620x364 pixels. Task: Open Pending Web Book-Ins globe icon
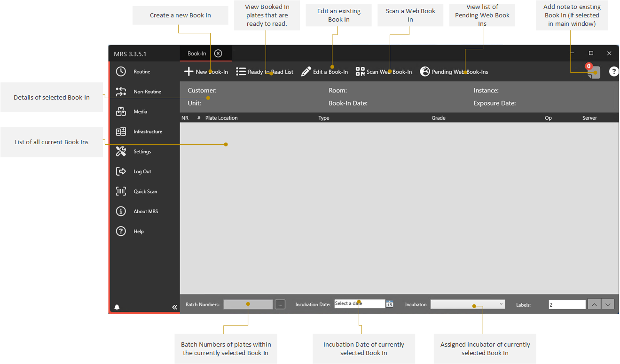click(425, 71)
